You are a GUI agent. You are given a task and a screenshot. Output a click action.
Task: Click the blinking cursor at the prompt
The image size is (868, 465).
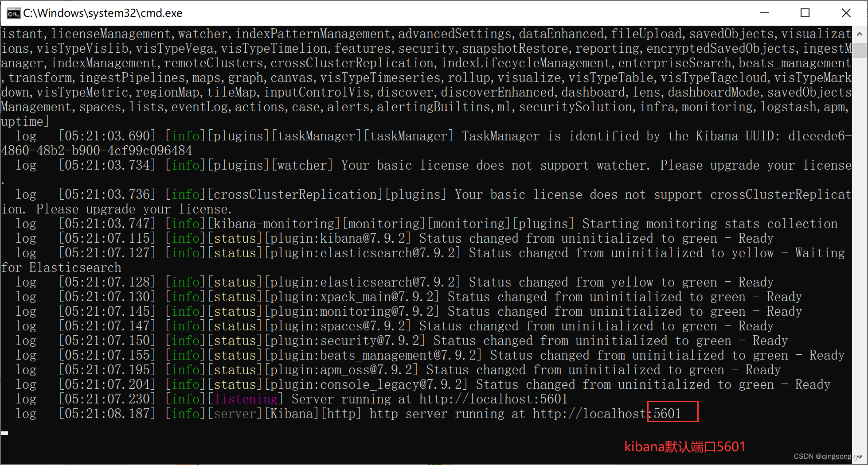[x=4, y=433]
